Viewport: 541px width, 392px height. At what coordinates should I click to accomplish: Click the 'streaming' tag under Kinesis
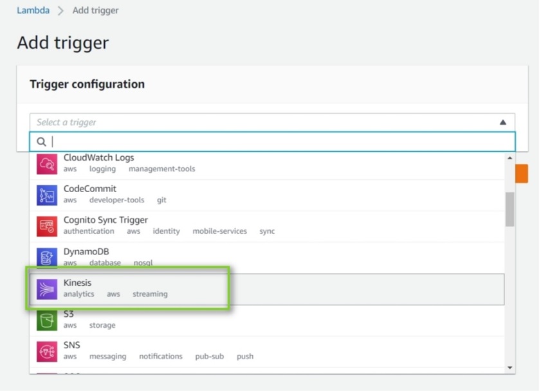(x=150, y=294)
